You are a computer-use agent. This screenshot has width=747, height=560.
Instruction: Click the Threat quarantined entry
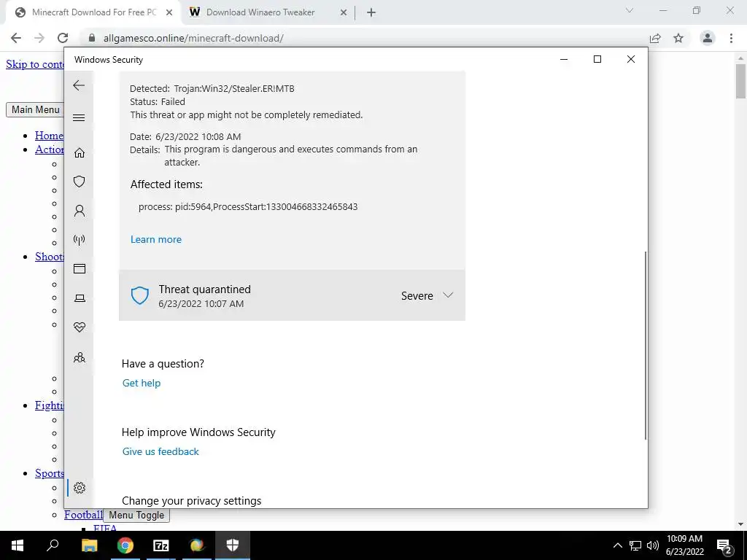point(292,295)
